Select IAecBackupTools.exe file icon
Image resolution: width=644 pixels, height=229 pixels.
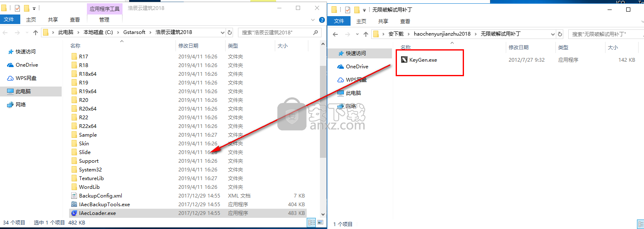pyautogui.click(x=74, y=205)
